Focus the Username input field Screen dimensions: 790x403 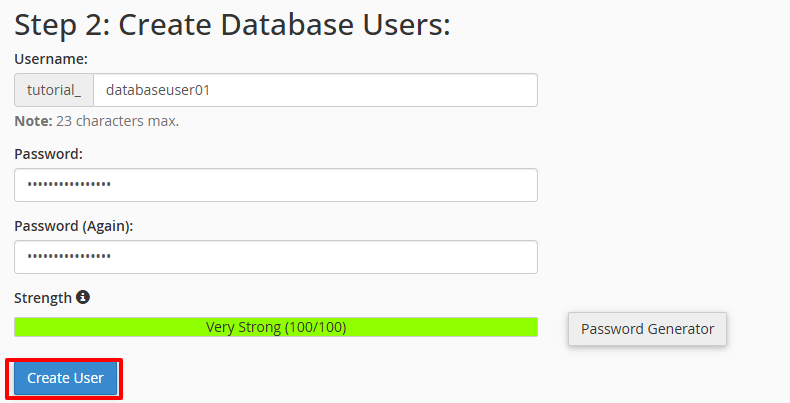pos(315,90)
